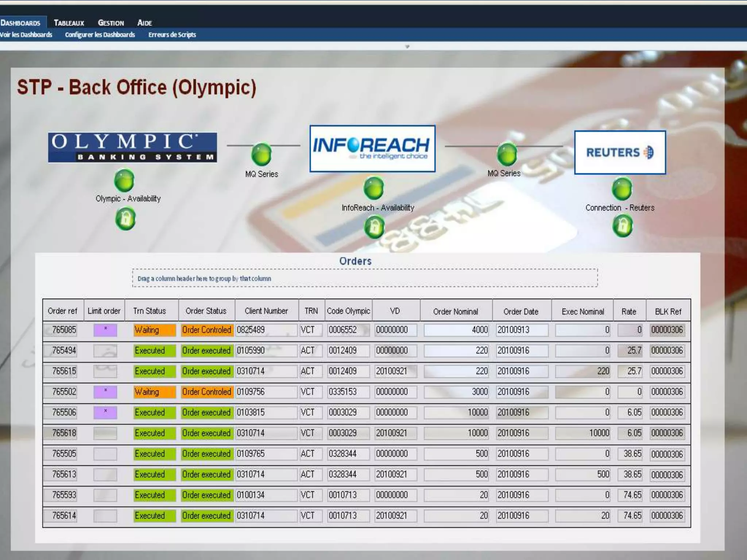Open the Erreurs de Scripts link
The height and width of the screenshot is (560, 747).
point(172,35)
